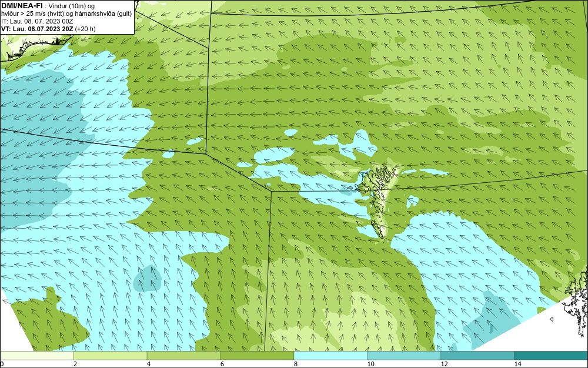Click the 'hviður > 25 m/s' legend description line

66,14
